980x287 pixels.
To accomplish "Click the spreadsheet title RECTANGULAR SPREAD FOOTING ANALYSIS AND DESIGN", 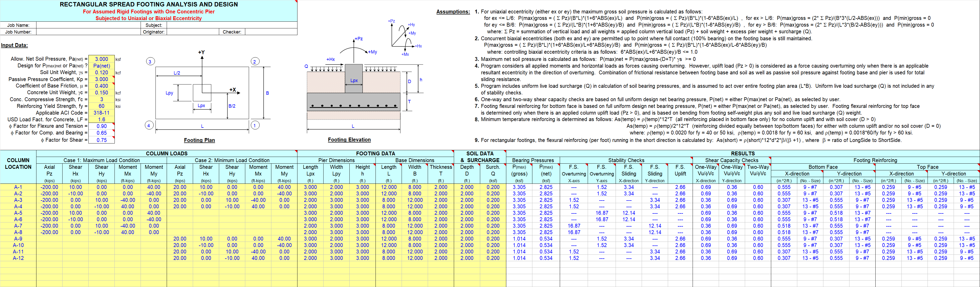I will point(149,4).
